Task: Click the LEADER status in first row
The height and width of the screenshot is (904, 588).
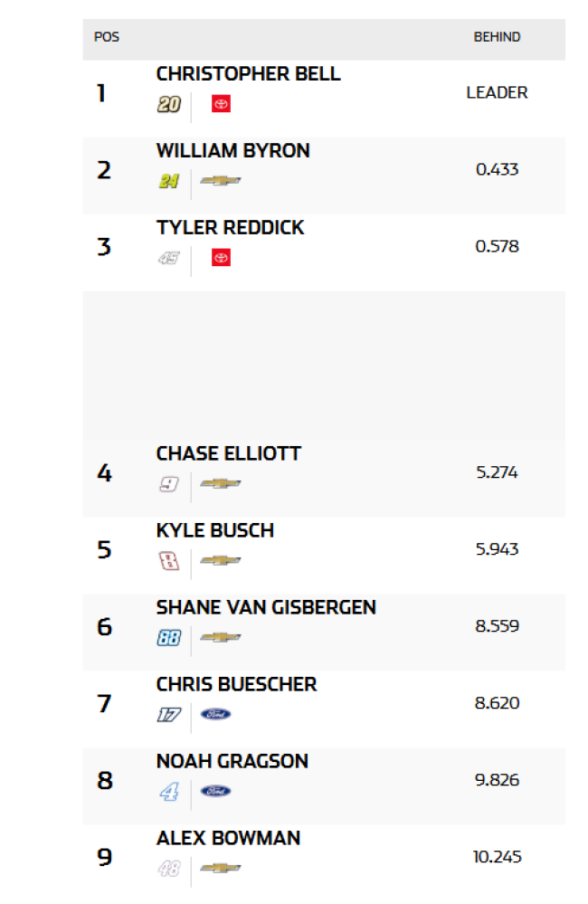Action: point(497,92)
